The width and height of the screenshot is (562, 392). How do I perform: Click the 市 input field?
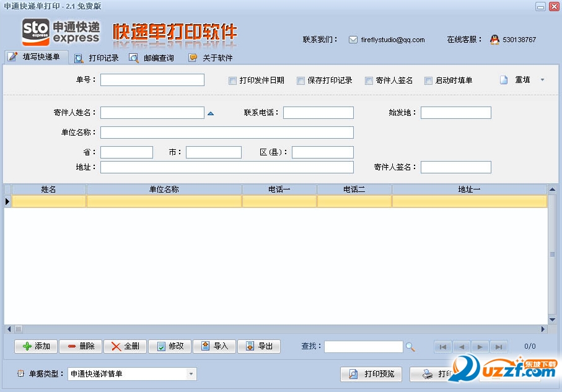point(214,152)
